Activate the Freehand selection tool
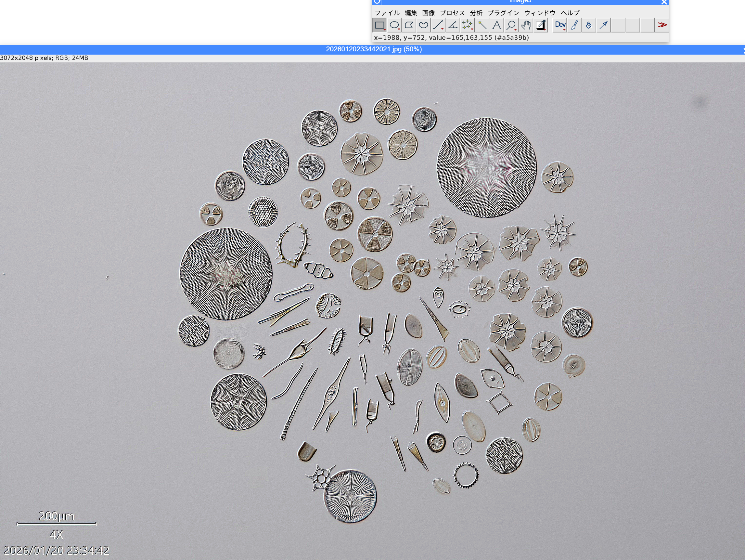Screen dimensions: 745x560 [x=423, y=25]
